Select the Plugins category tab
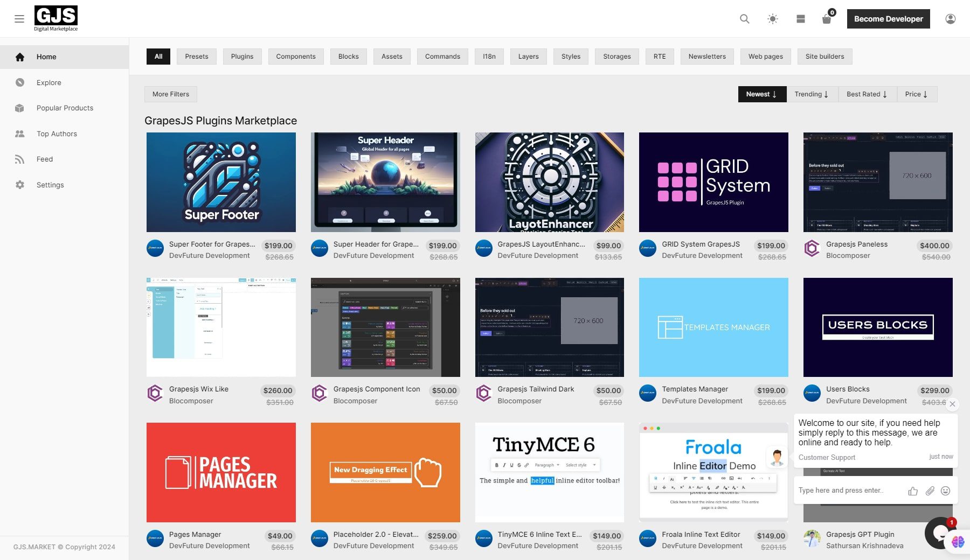The height and width of the screenshot is (560, 970). [x=242, y=57]
